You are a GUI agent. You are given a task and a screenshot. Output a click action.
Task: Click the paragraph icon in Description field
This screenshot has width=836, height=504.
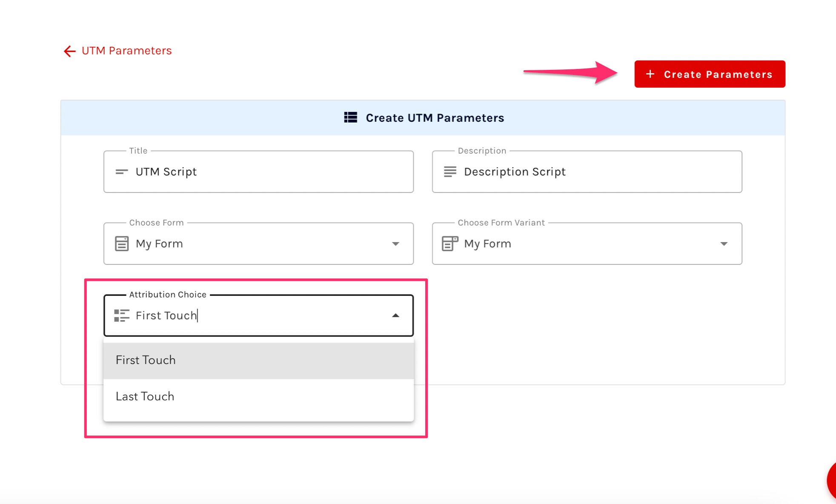(450, 172)
